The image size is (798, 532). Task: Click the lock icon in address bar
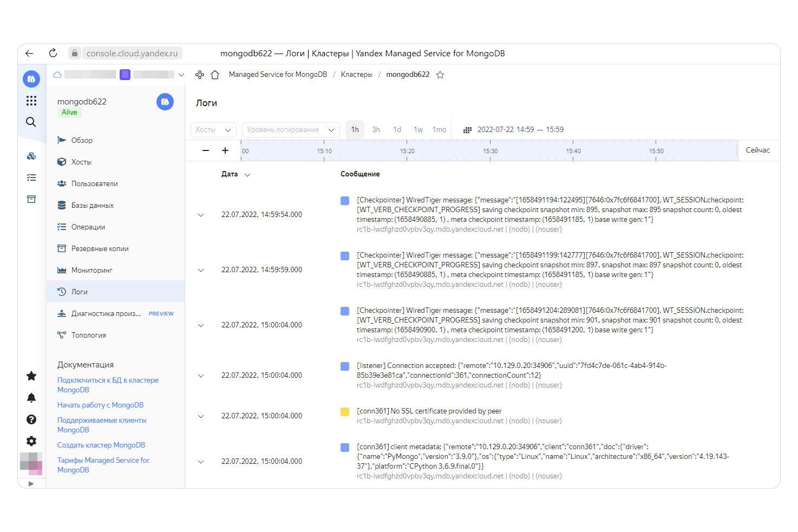(75, 53)
